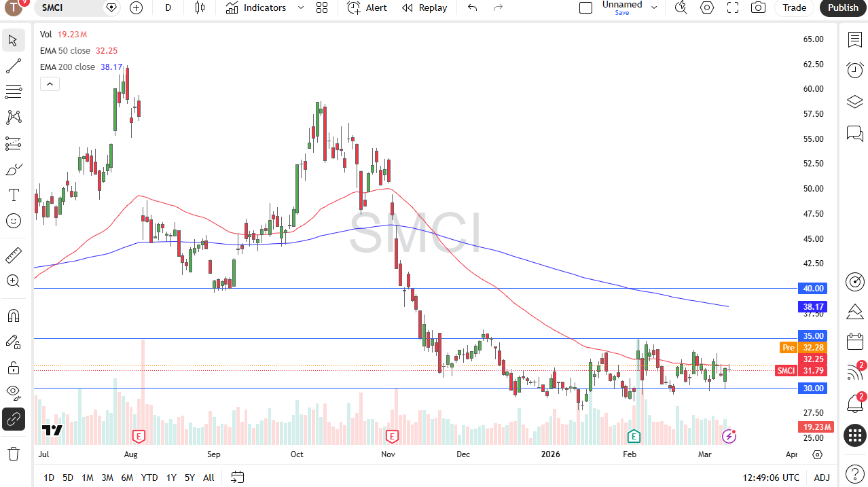Open the Indicators dialog
The width and height of the screenshot is (868, 487).
[256, 7]
